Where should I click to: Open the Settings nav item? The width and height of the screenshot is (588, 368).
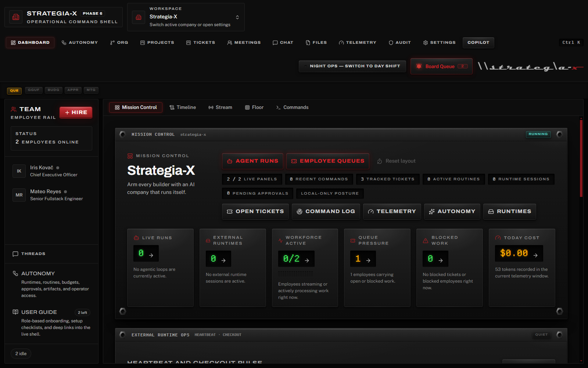click(x=439, y=43)
